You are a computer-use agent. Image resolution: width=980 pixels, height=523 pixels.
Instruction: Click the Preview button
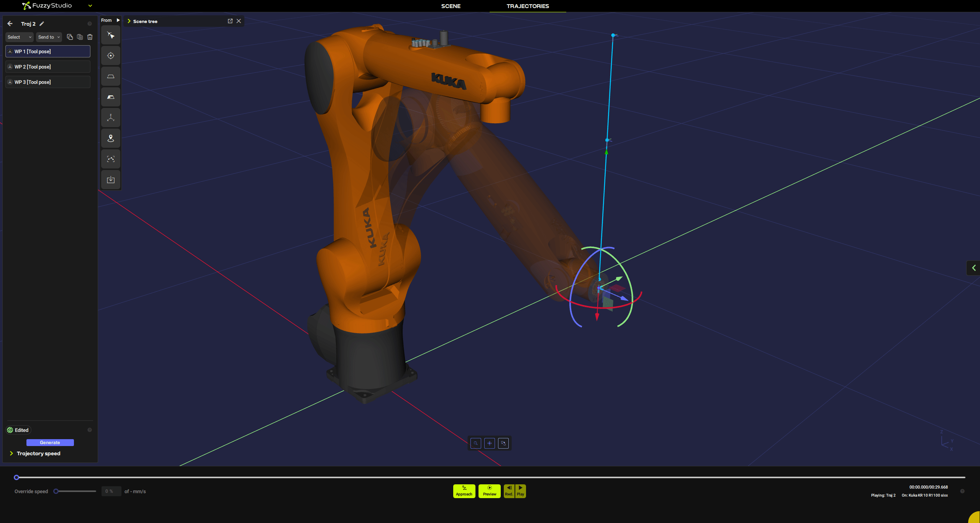click(x=490, y=491)
